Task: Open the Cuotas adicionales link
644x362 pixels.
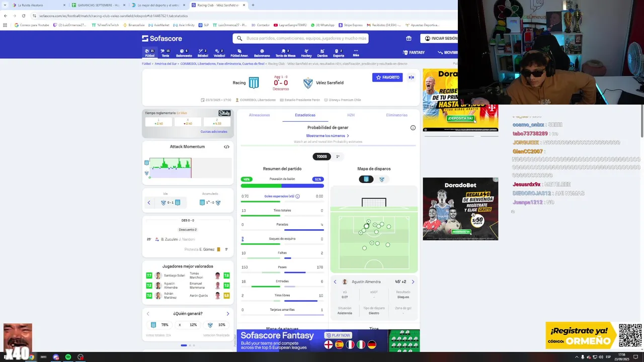Action: pos(214,132)
